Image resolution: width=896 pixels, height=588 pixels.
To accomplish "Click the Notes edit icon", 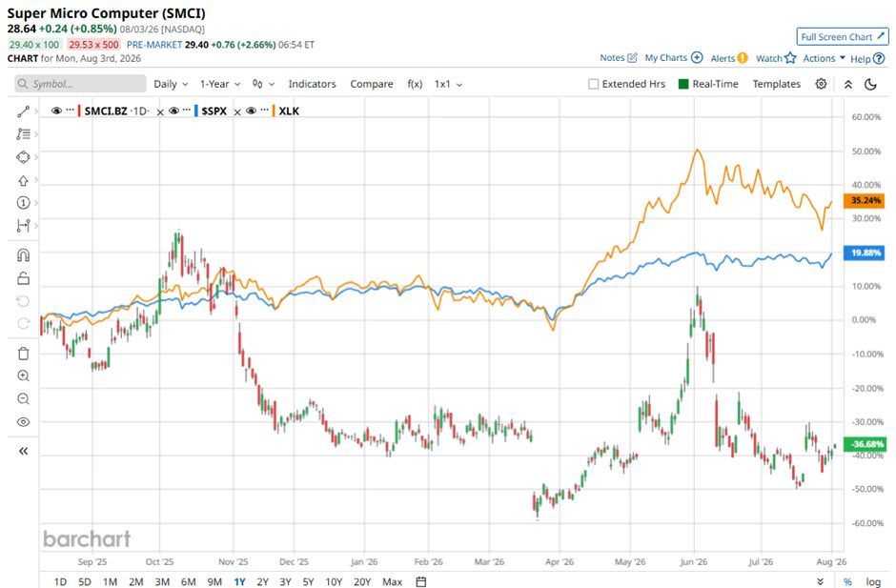I will 632,58.
